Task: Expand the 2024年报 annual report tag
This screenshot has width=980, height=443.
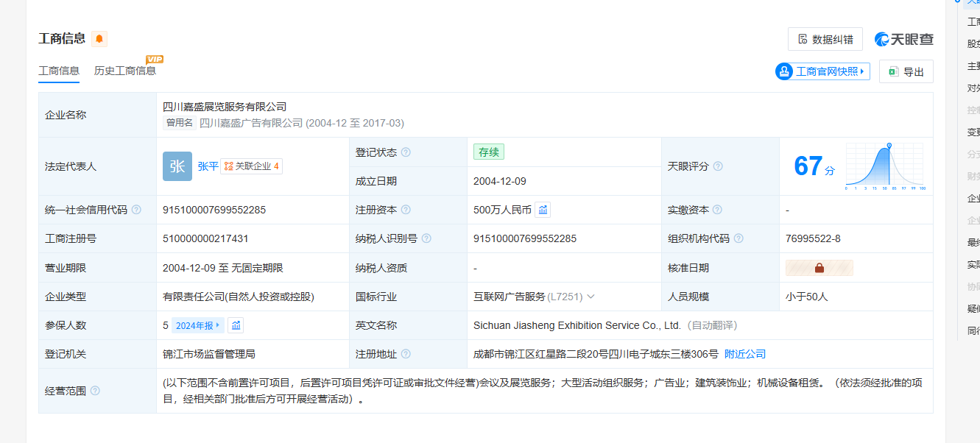Action: pos(197,325)
